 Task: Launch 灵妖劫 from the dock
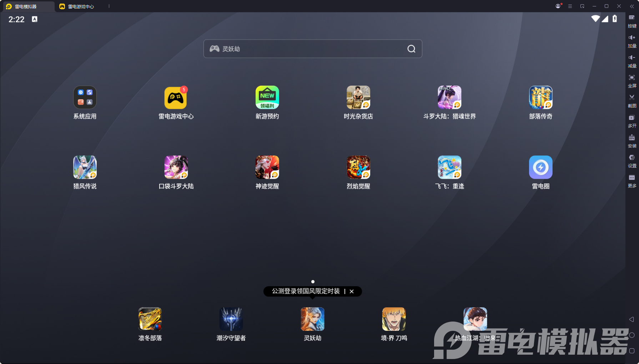pos(312,319)
